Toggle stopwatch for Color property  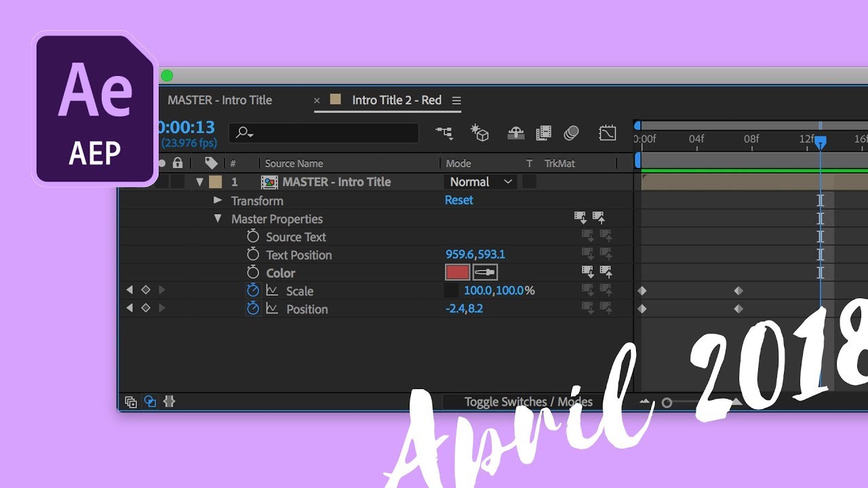click(x=253, y=272)
